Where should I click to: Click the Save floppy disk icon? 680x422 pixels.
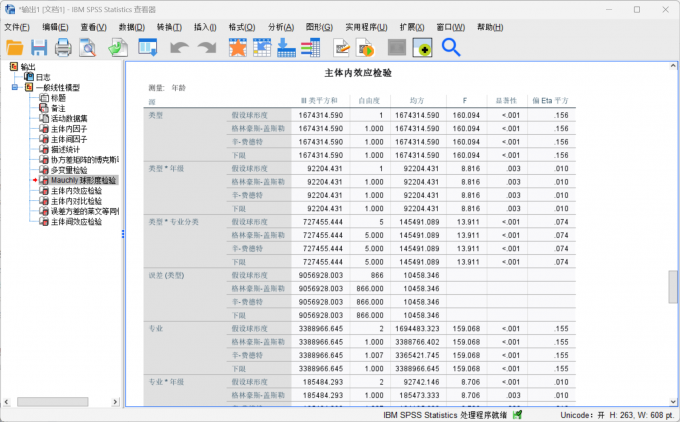pyautogui.click(x=39, y=48)
